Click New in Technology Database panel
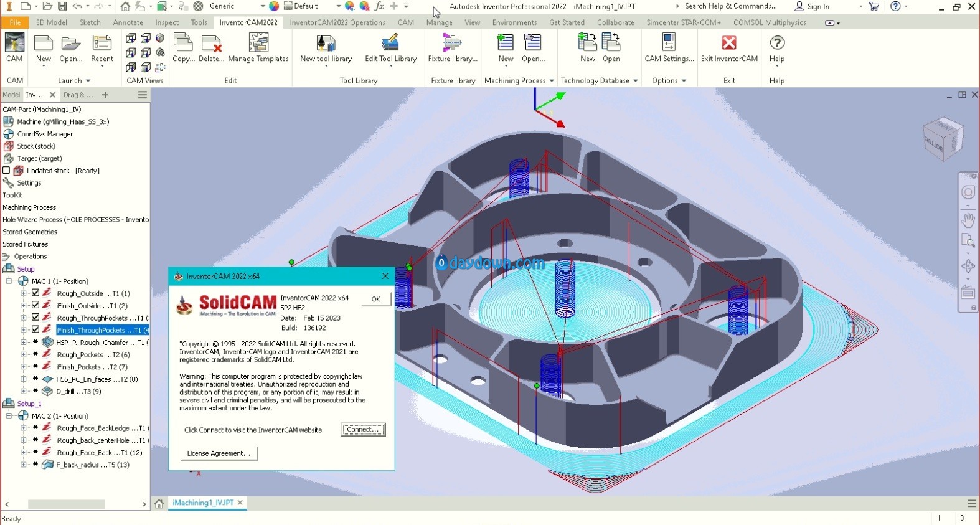 click(588, 49)
